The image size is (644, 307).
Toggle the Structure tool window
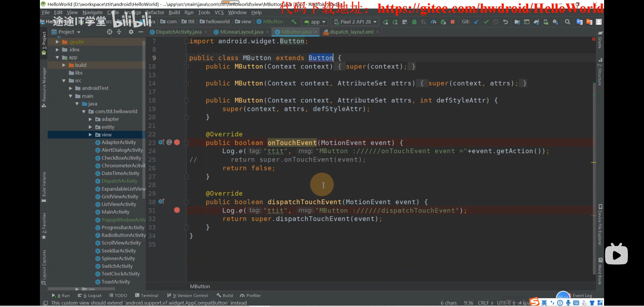pos(600,72)
